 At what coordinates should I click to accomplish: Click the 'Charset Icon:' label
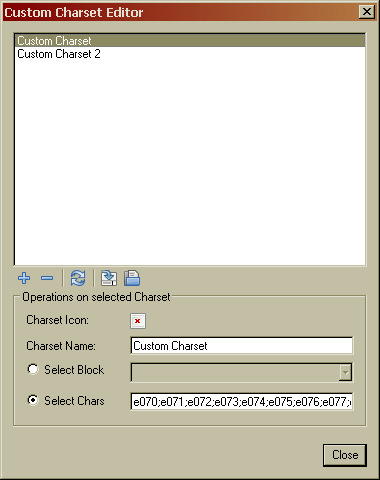tap(58, 320)
